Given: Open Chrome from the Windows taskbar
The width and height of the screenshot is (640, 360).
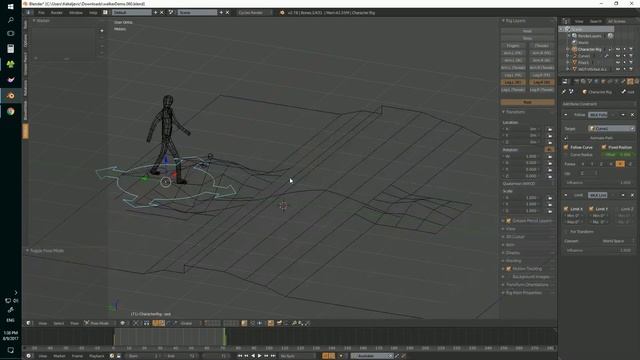Looking at the screenshot, I should pyautogui.click(x=11, y=111).
